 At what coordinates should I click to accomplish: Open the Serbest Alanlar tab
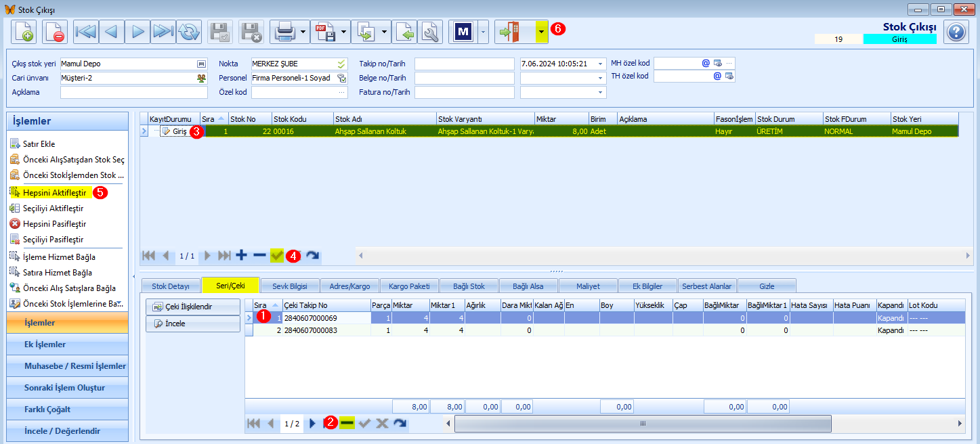point(706,286)
